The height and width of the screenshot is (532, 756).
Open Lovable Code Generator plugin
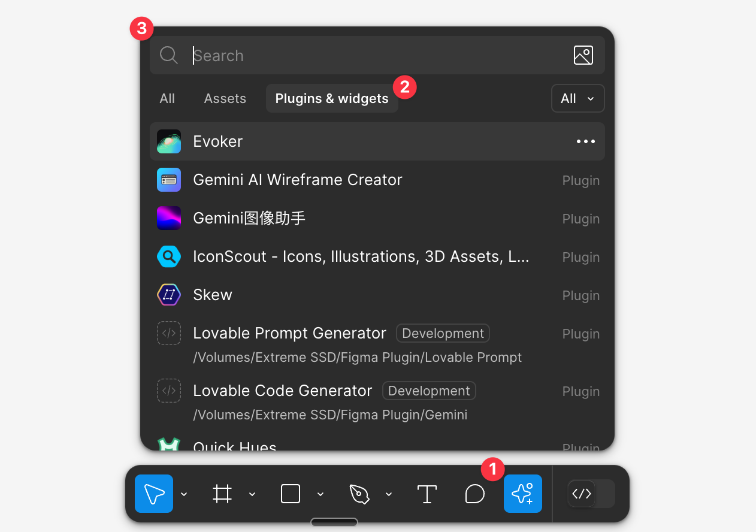(x=377, y=400)
